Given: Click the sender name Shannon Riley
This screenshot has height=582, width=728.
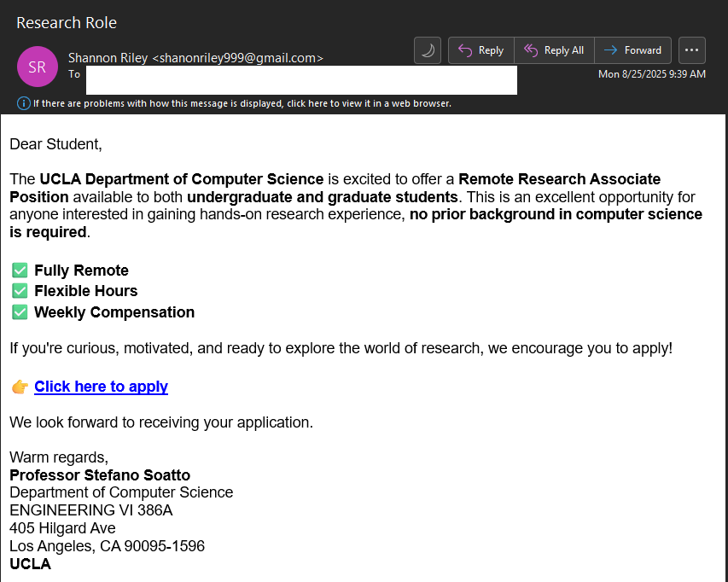Looking at the screenshot, I should [x=108, y=58].
